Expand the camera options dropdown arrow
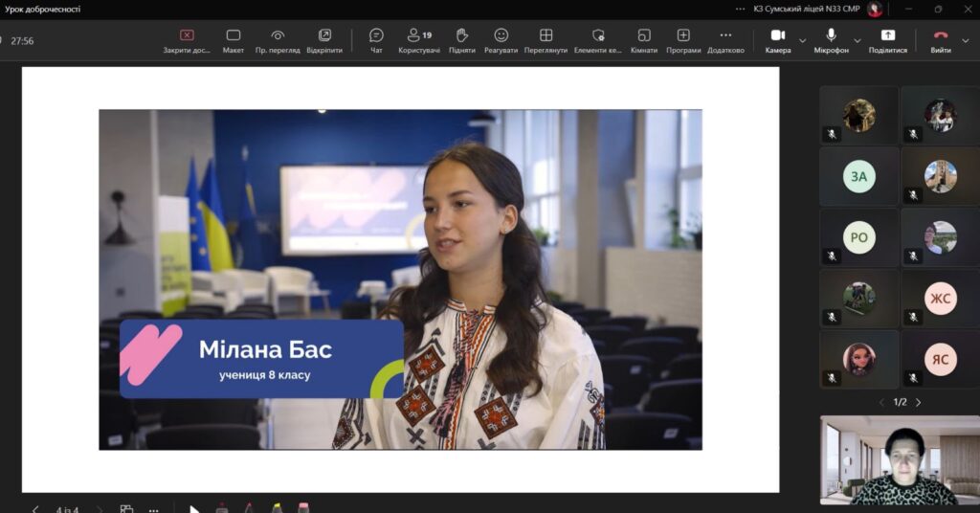This screenshot has height=513, width=980. tap(802, 41)
